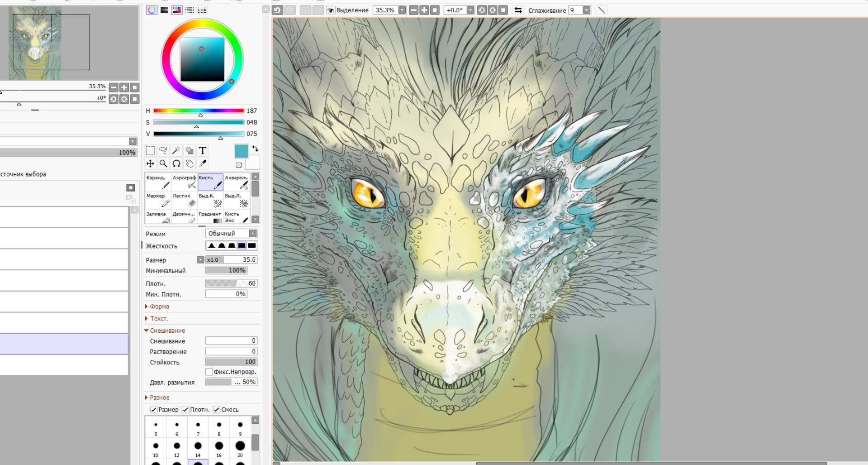Switch to RGB sliders color panel tab

click(164, 10)
